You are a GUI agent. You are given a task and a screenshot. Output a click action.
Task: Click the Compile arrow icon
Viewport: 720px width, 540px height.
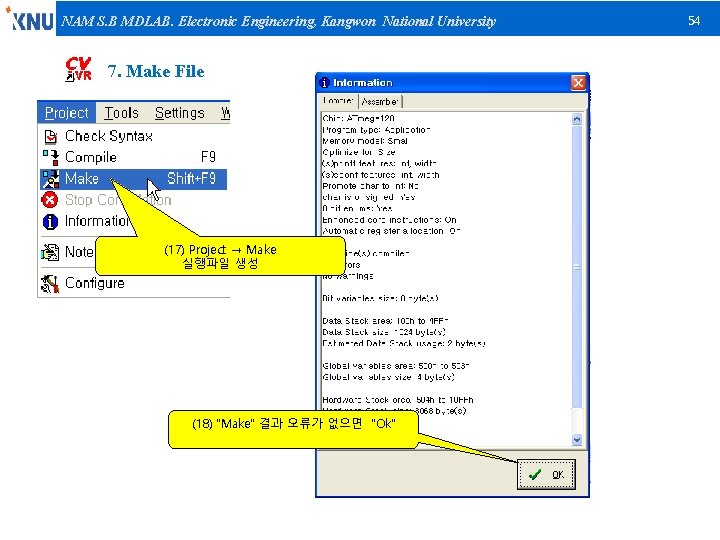[51, 158]
